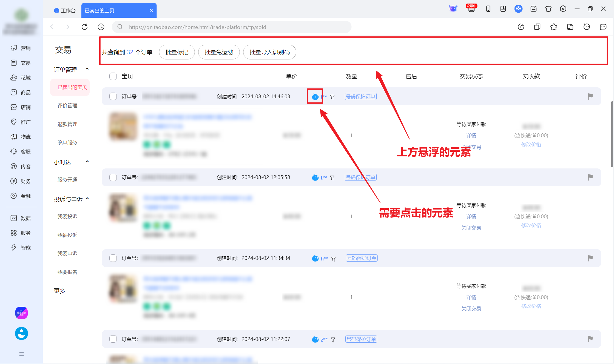Click 修改价格 link on the first order
Image resolution: width=614 pixels, height=364 pixels.
[x=531, y=144]
